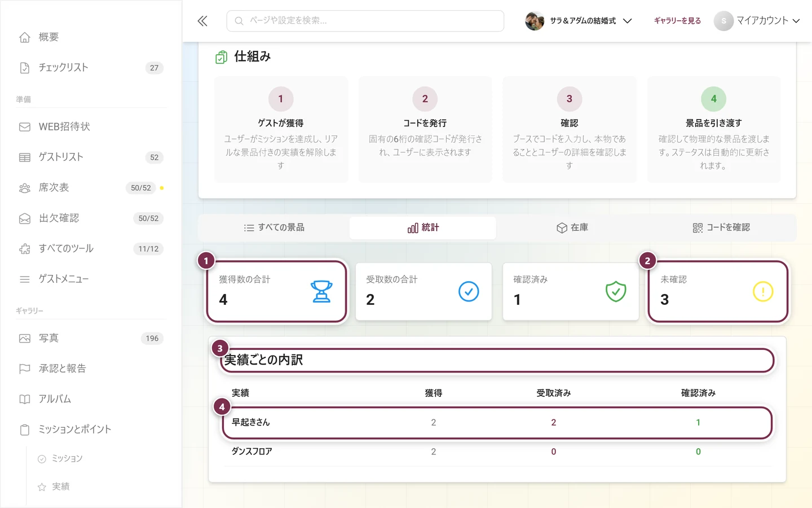This screenshot has height=508, width=812.
Task: Click the 獲得 column header
Action: pos(434,393)
